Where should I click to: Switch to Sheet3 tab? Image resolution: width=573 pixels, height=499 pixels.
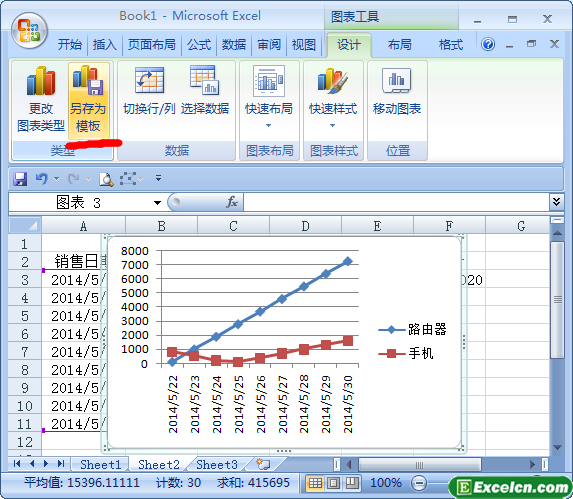tap(217, 464)
